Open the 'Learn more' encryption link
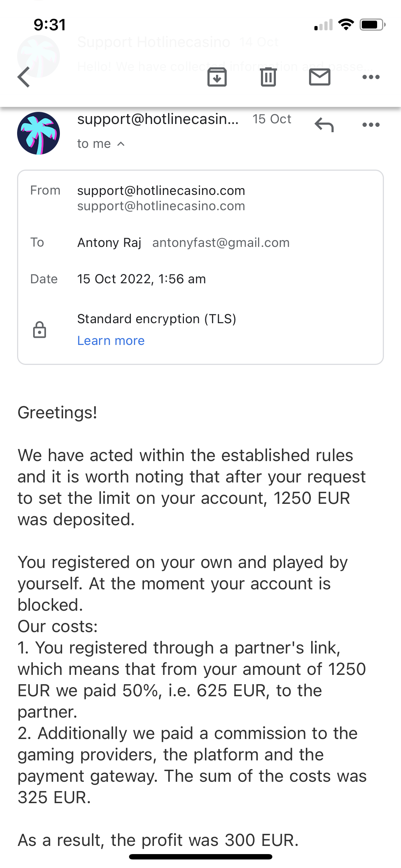The width and height of the screenshot is (401, 868). [x=111, y=341]
